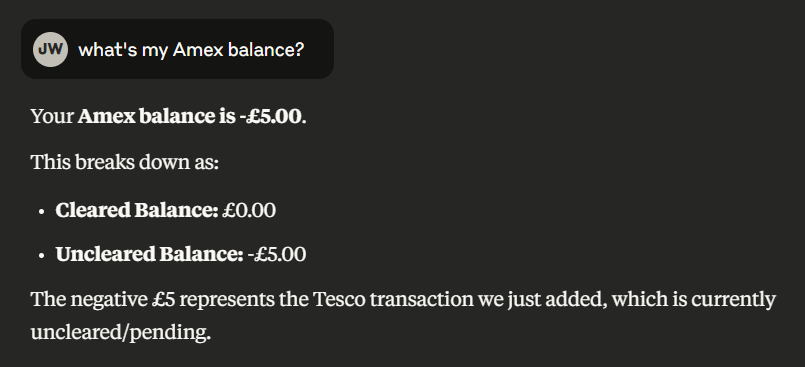Click the "what's my Amex balance?" message text
805x367 pixels.
click(191, 50)
